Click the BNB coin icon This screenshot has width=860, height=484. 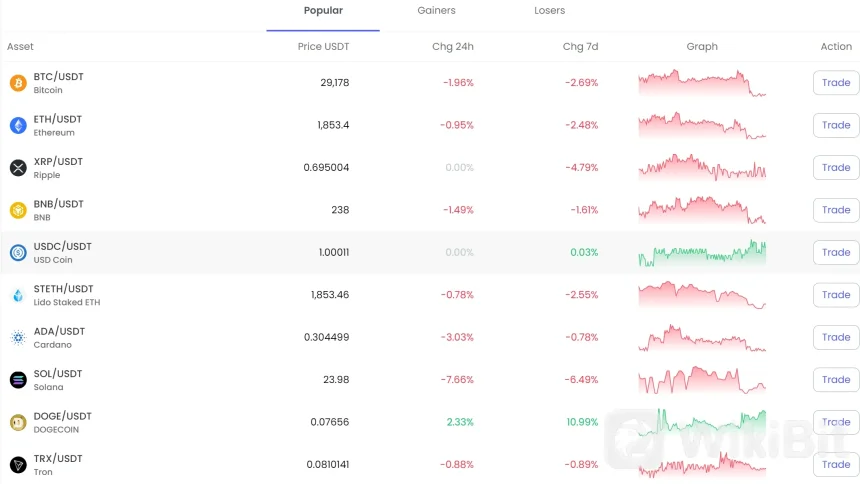pos(18,210)
